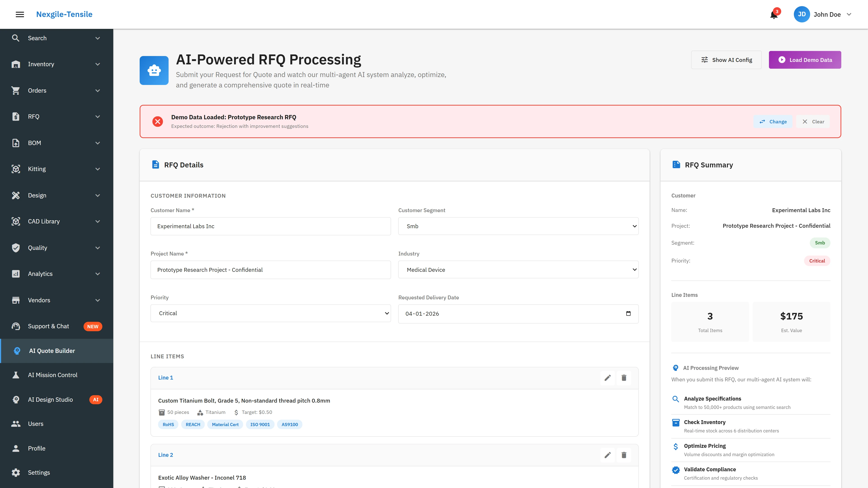Open the notifications bell showing 3 alerts

pos(773,14)
